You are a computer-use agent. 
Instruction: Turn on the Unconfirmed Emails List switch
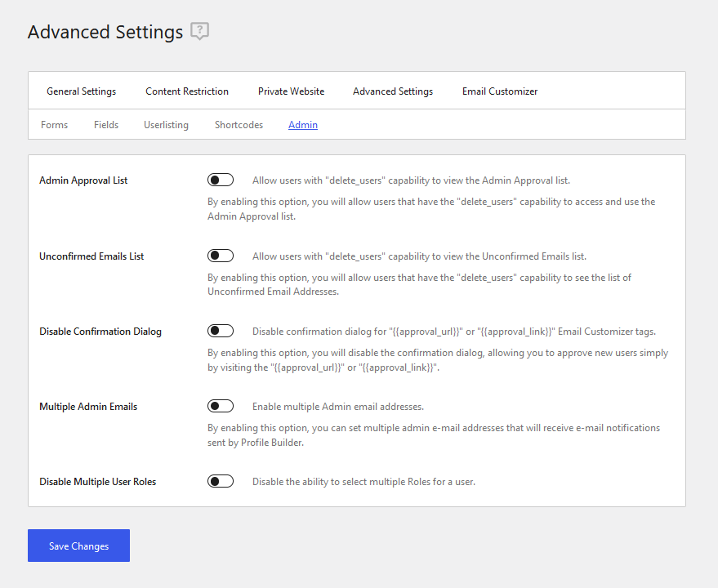click(x=221, y=256)
